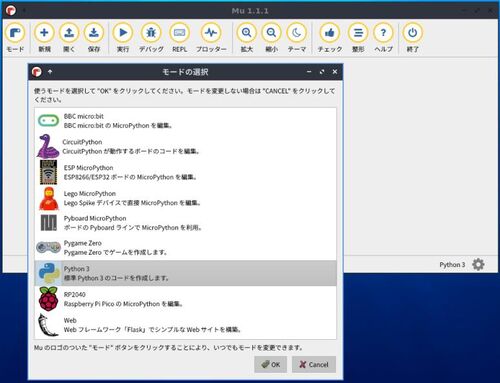Click the "Python 3" status bar label

click(452, 265)
